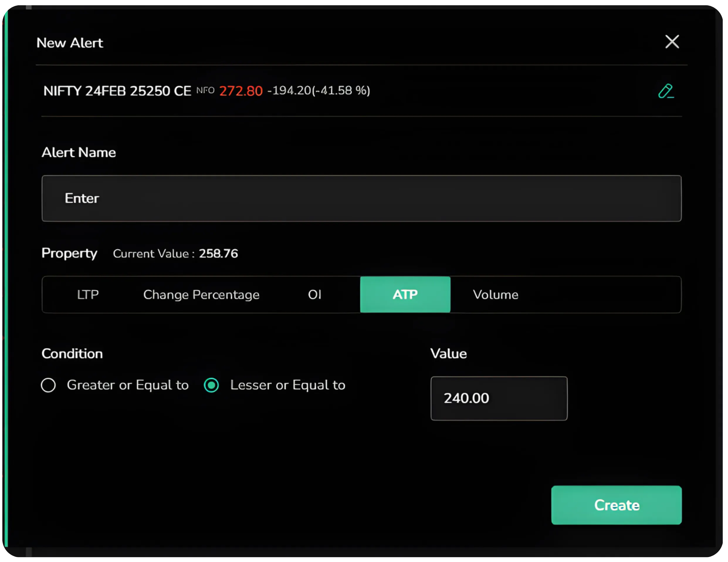Screen dimensions: 728x562
Task: Click the Create button
Action: 616,505
